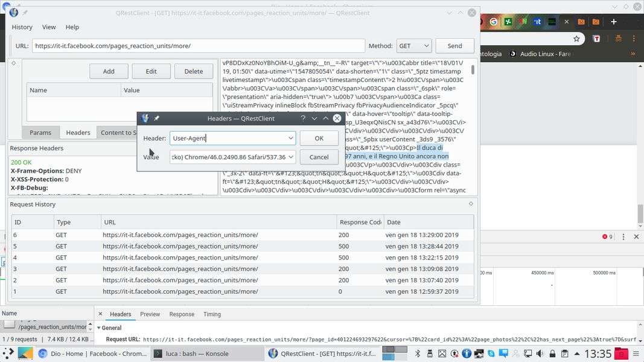Open the History menu
This screenshot has height=362, width=644.
coord(22,27)
